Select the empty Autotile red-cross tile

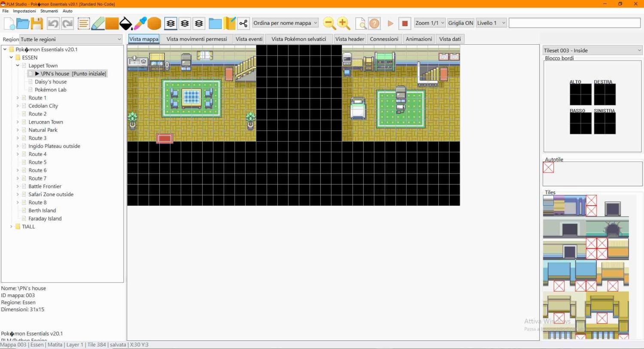click(x=548, y=167)
